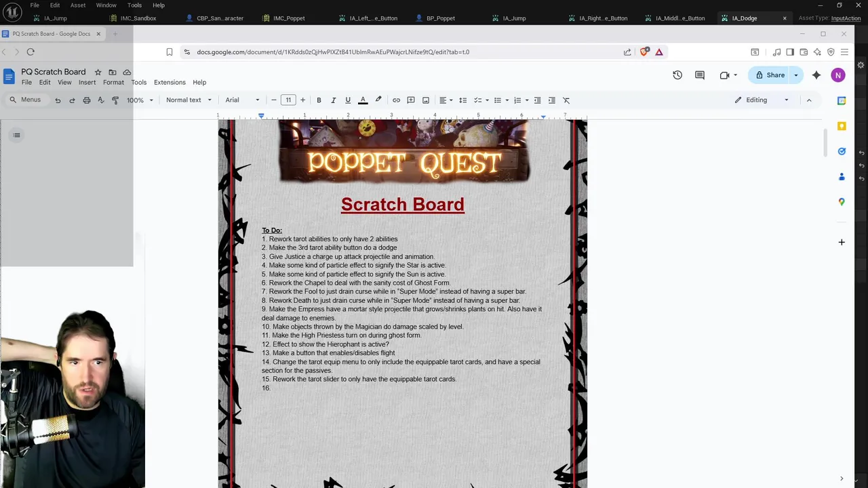The image size is (868, 488).
Task: Open the text color picker
Action: (x=363, y=100)
